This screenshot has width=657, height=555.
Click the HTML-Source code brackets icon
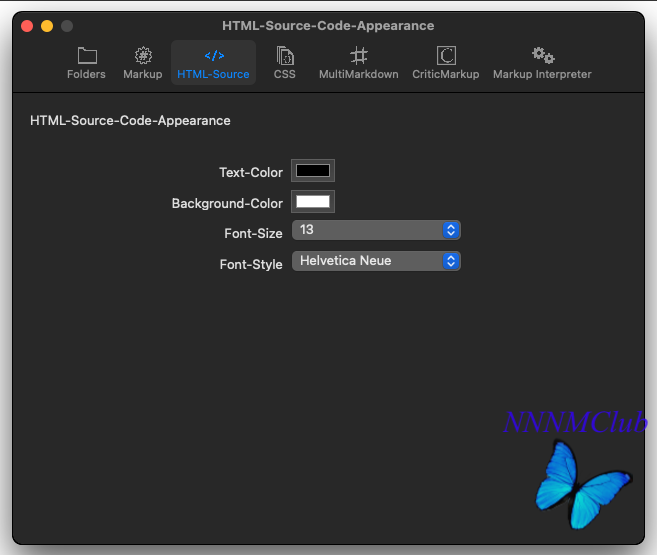tap(214, 55)
